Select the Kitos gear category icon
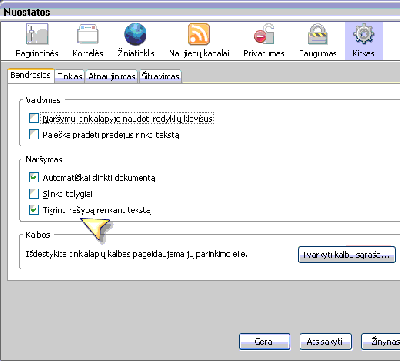The image size is (400, 362). click(364, 41)
